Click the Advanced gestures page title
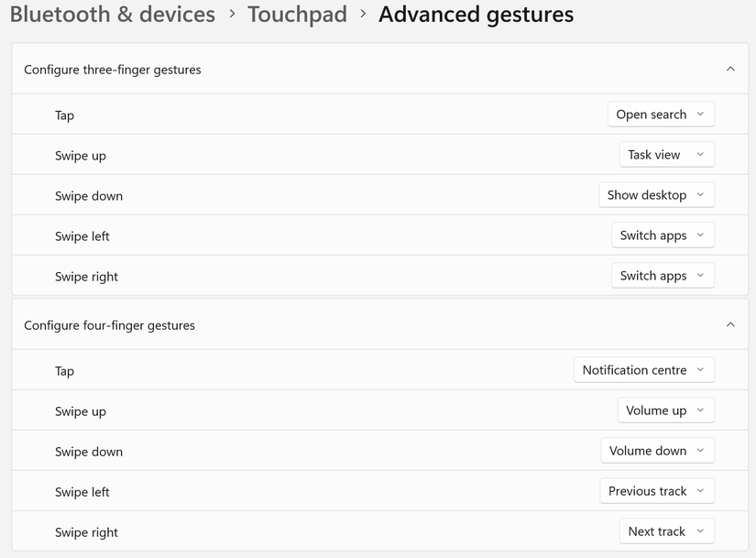 476,15
